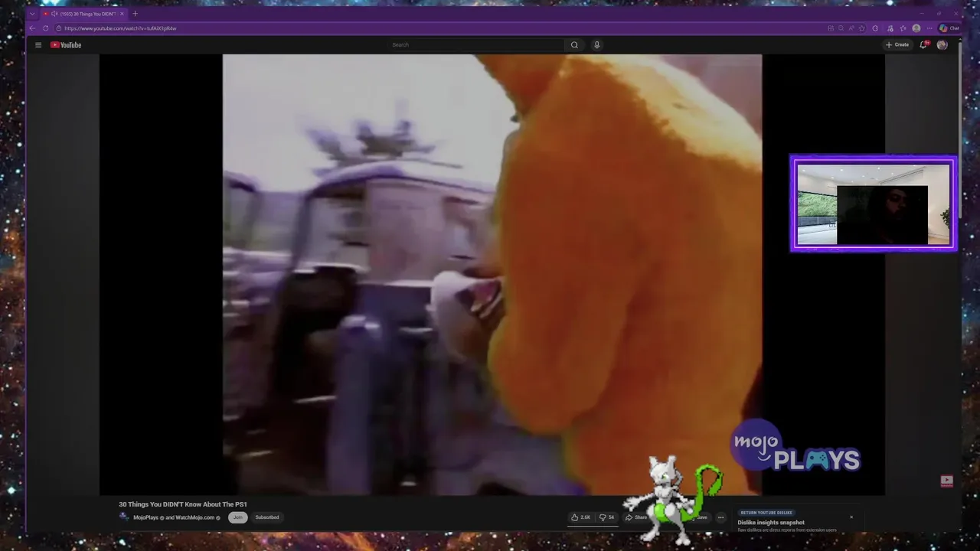Click the browser address bar URL
The width and height of the screenshot is (980, 551).
[120, 28]
